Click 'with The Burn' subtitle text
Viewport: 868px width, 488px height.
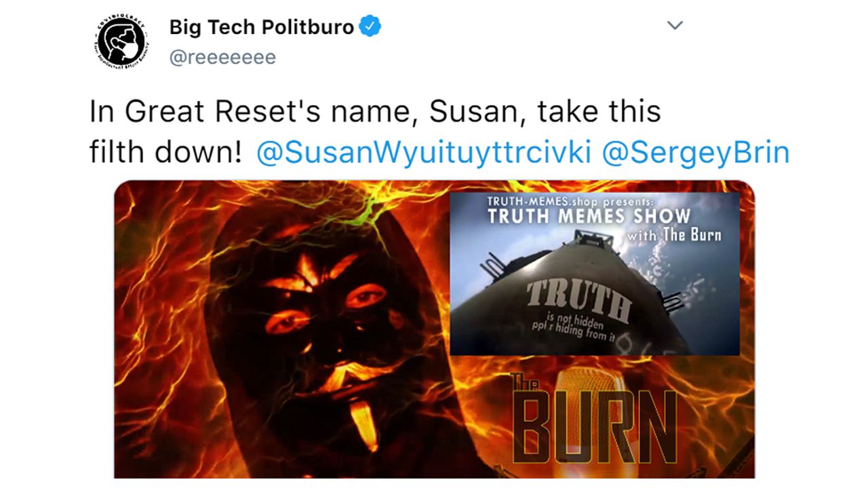tap(673, 235)
